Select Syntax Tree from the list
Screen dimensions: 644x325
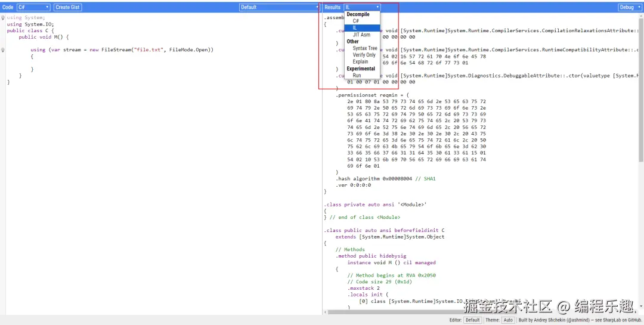363,48
